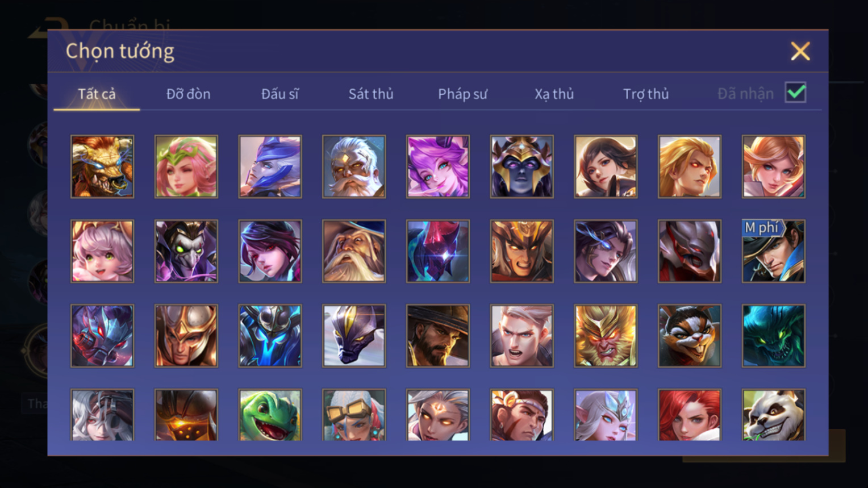868x488 pixels.
Task: Select the golden monkey king hero
Action: pos(606,336)
